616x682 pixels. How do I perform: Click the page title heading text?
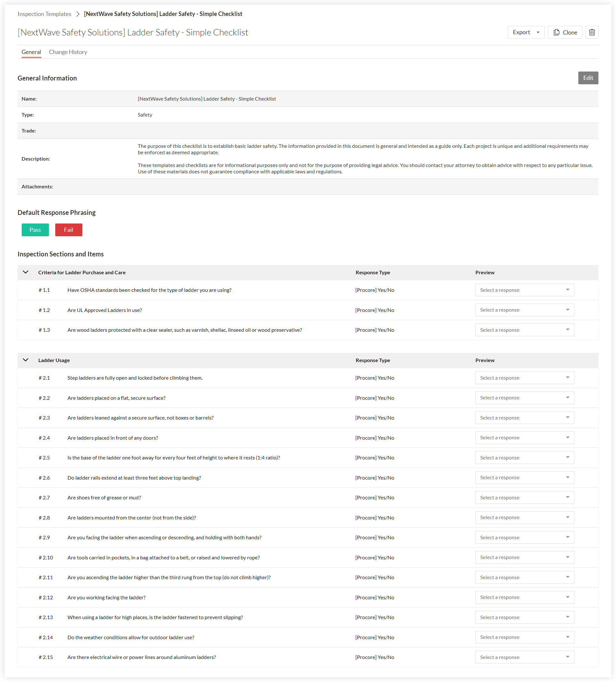pyautogui.click(x=133, y=32)
